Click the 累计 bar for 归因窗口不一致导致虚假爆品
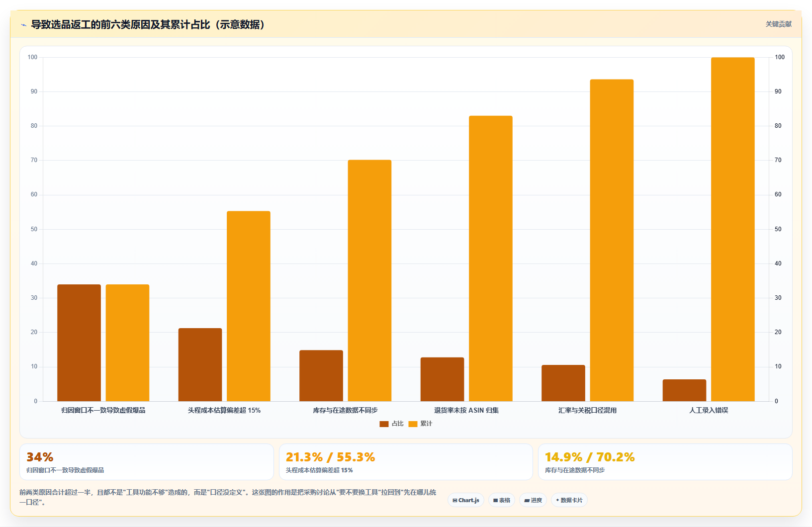812x527 pixels. click(127, 343)
